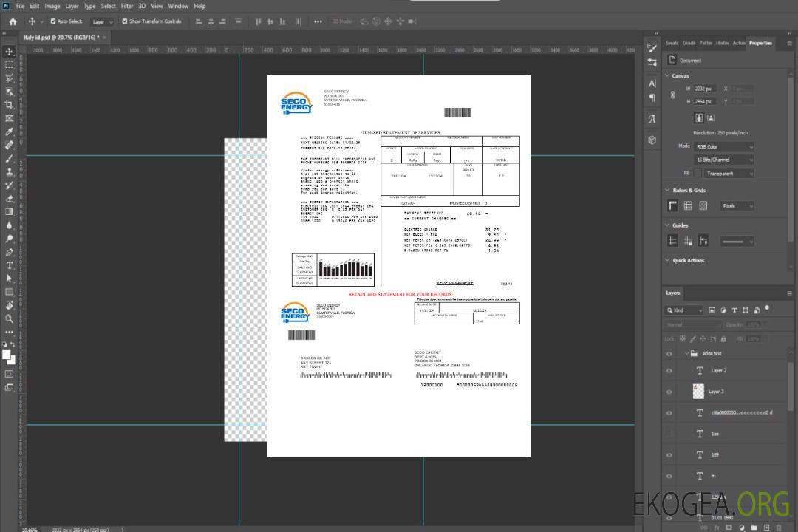Image resolution: width=798 pixels, height=532 pixels.
Task: Select the Rectangular Marquee tool
Action: (10, 65)
